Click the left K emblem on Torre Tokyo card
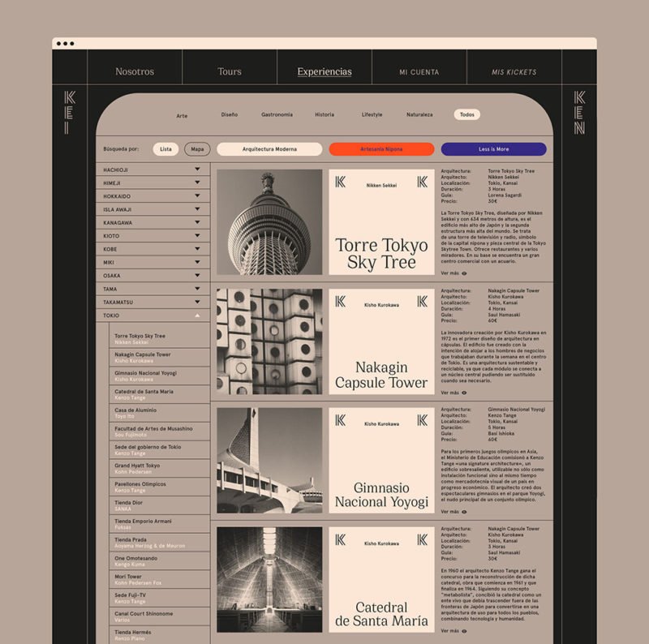This screenshot has height=644, width=649. (x=341, y=182)
